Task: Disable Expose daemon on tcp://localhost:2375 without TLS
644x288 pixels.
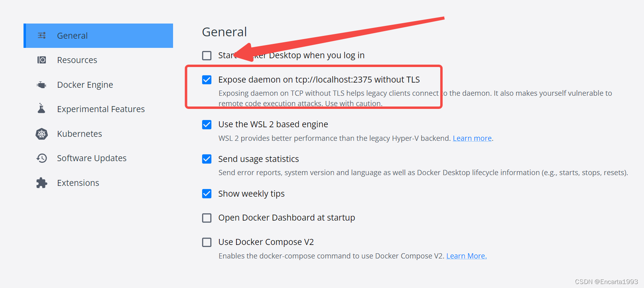Action: pyautogui.click(x=207, y=80)
